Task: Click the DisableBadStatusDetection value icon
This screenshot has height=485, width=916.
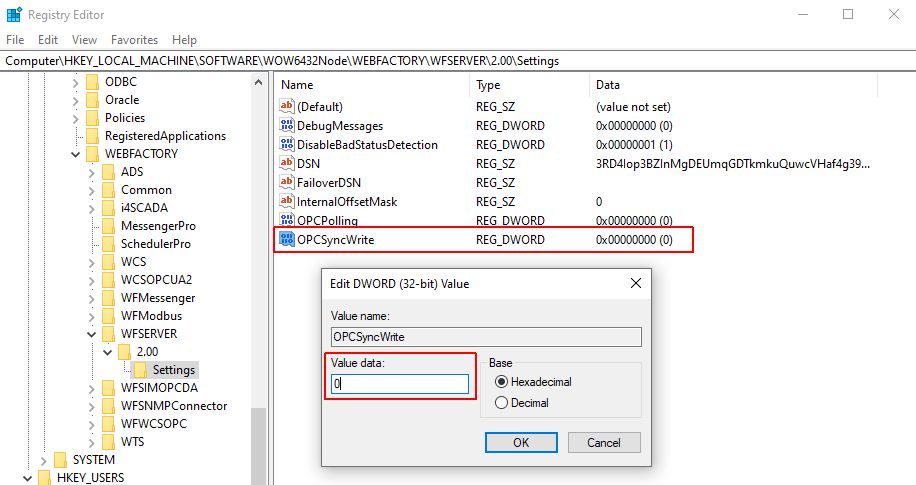Action: (286, 144)
